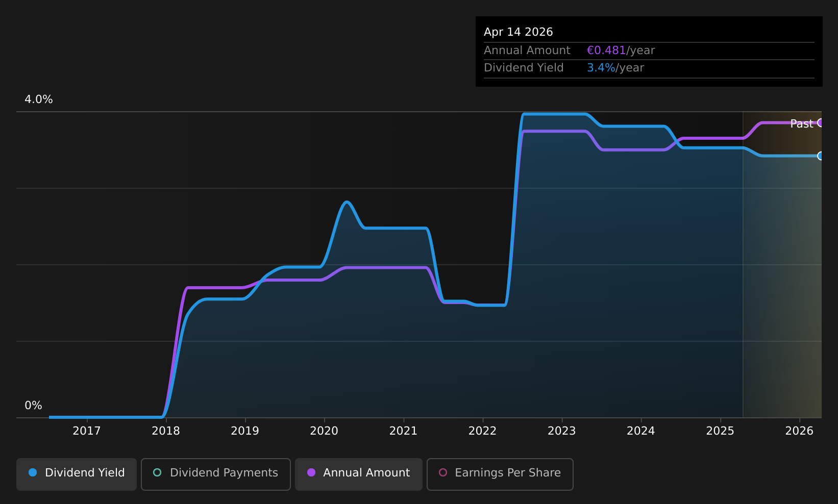Screen dimensions: 838x504
Task: Click the 2020 x-axis label
Action: tap(324, 431)
